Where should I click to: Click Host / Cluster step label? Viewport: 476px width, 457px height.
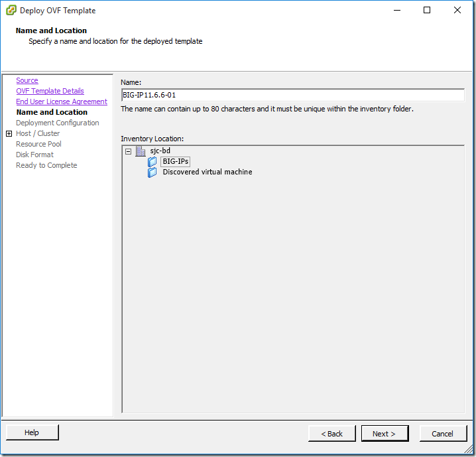38,133
